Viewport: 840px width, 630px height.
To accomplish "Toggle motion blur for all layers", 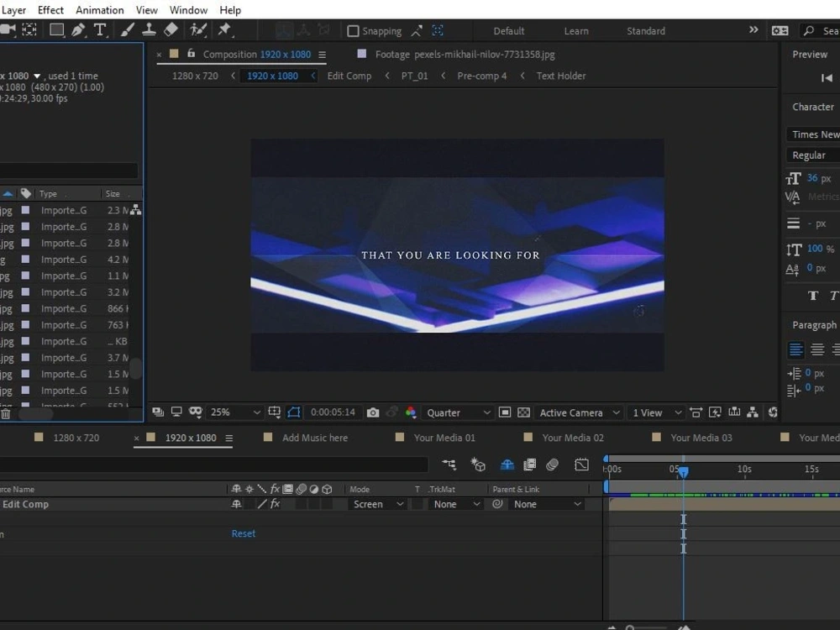I will point(553,465).
